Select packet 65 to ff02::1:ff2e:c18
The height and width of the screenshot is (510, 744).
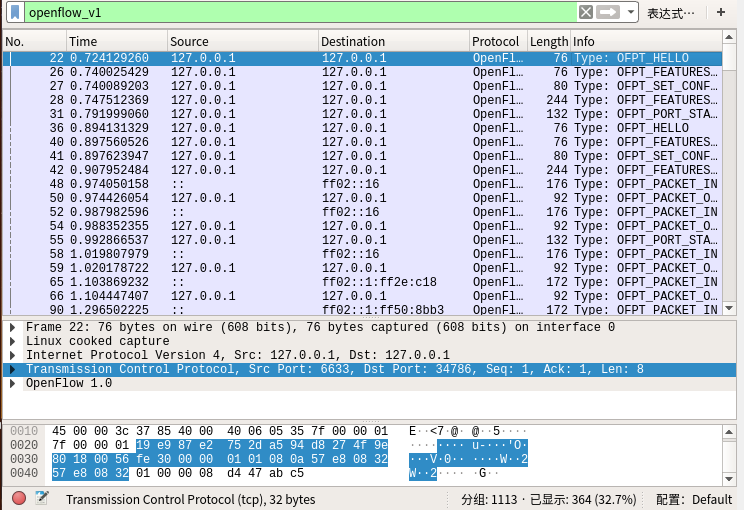pyautogui.click(x=363, y=282)
